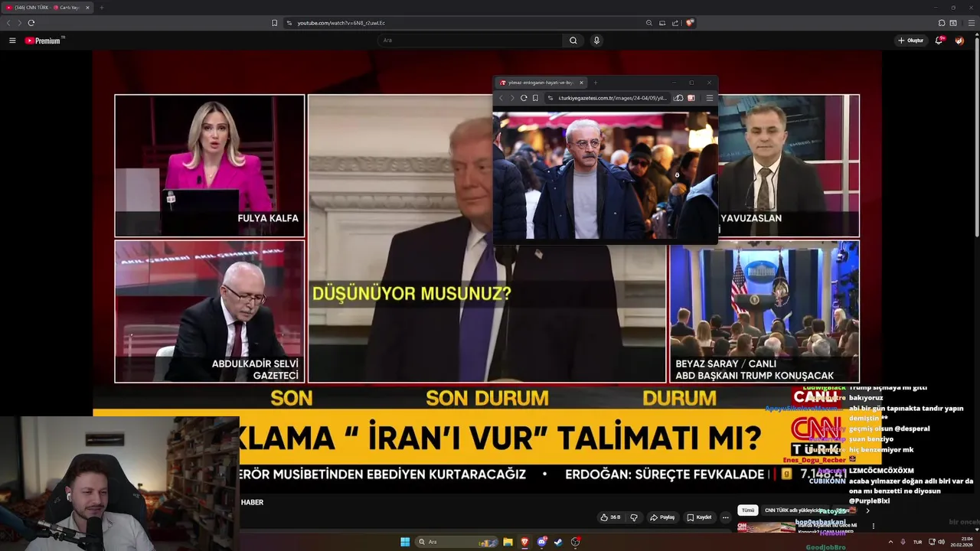
Task: Click the TUR language indicator in tray
Action: (917, 542)
